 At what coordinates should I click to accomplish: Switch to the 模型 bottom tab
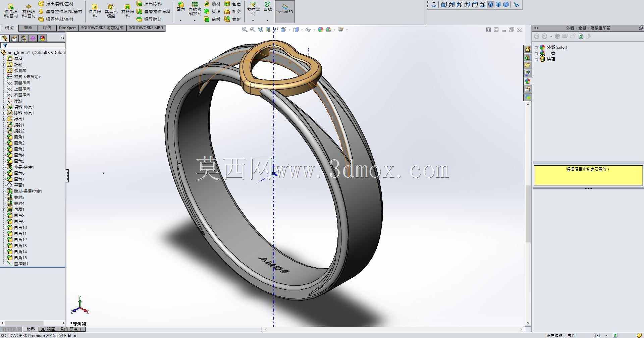(31, 329)
